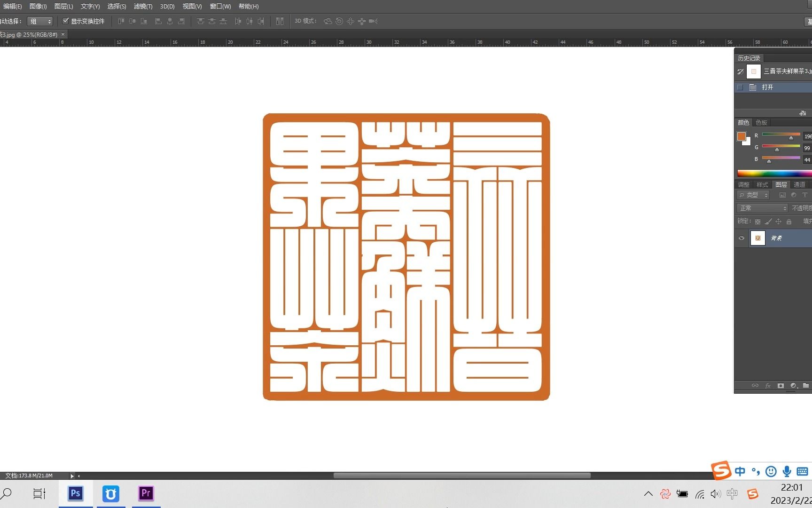812x508 pixels.
Task: Launch Premiere Pro from the taskbar
Action: (146, 494)
